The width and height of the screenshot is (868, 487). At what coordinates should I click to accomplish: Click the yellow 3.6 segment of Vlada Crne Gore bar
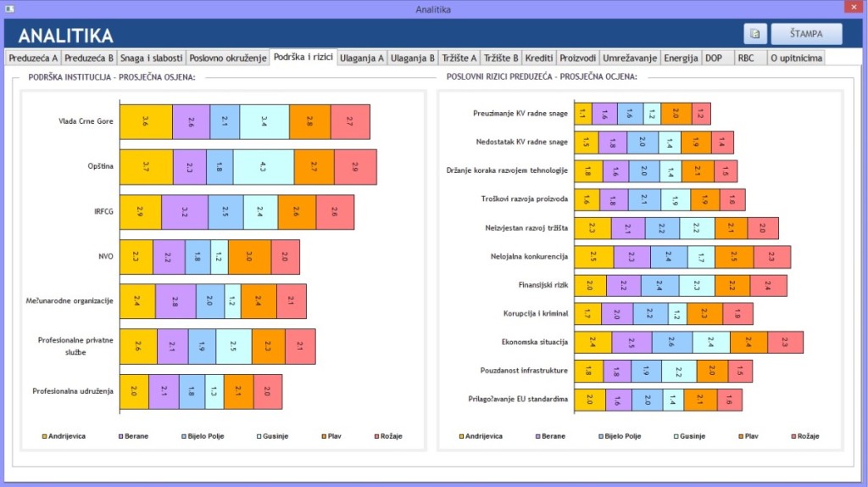(146, 121)
